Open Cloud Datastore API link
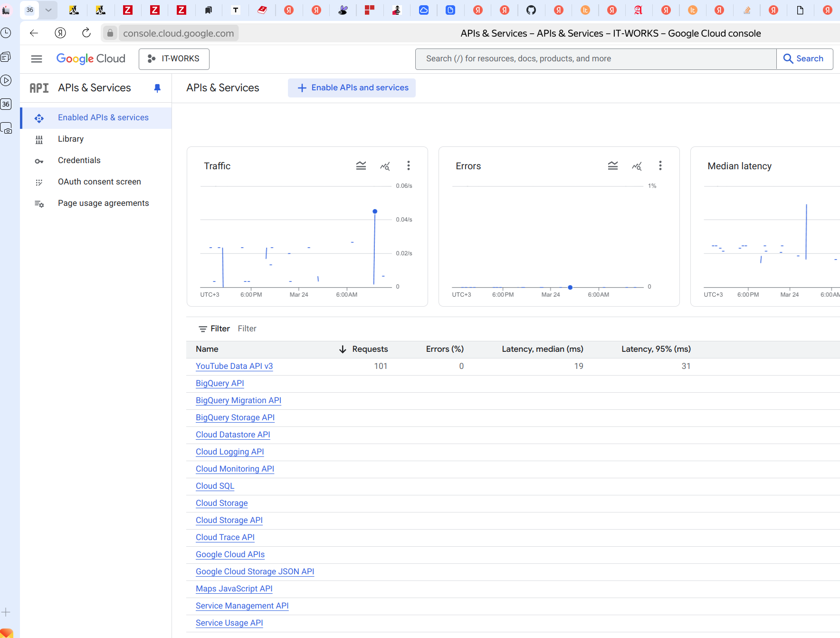The width and height of the screenshot is (840, 638). click(x=233, y=435)
